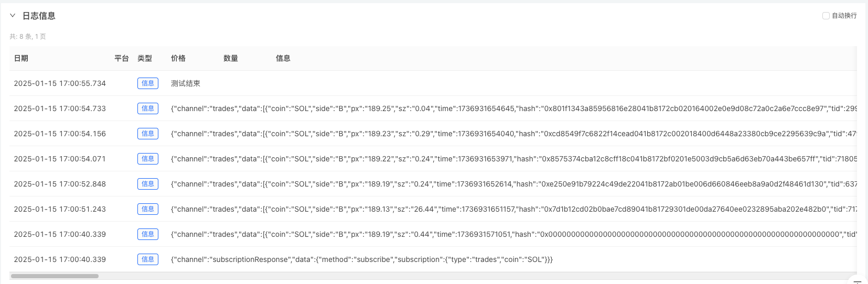The image size is (868, 284).
Task: Collapse the 日志信息 section chevron
Action: 13,16
